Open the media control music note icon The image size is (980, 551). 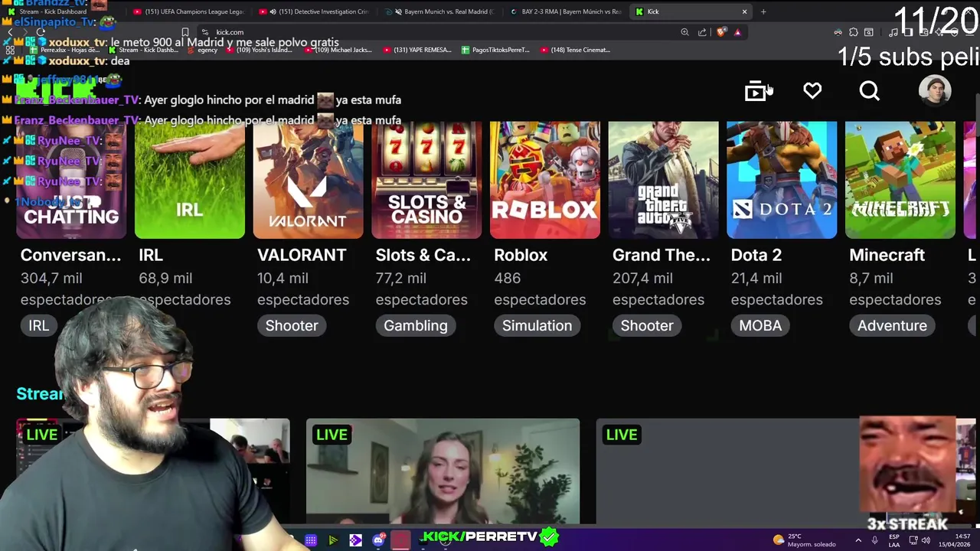pos(893,32)
